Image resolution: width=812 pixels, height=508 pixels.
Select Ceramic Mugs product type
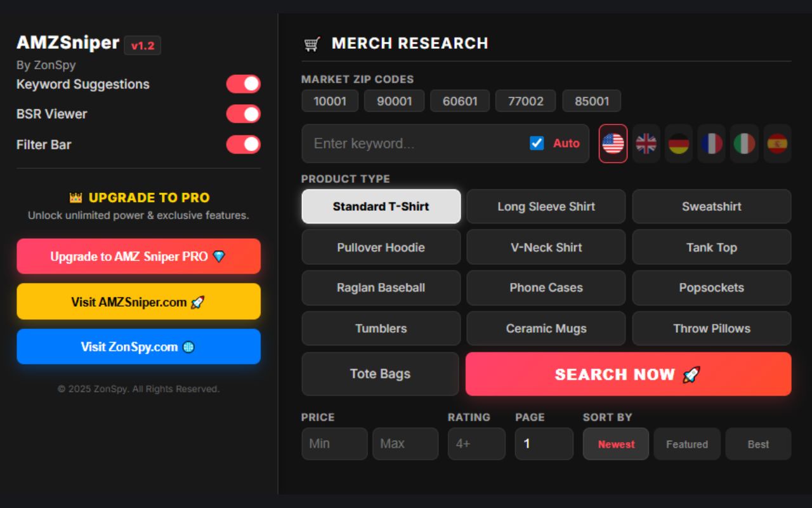(x=546, y=328)
